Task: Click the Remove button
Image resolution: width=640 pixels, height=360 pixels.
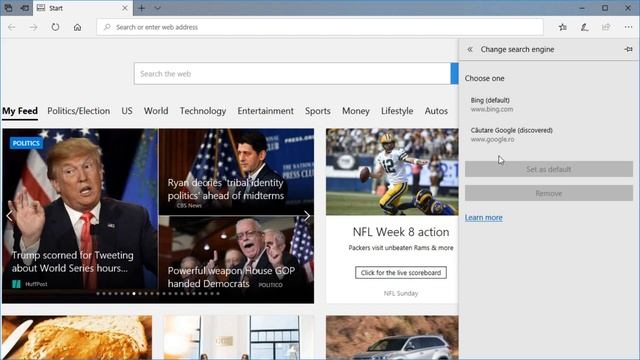Action: click(x=549, y=193)
